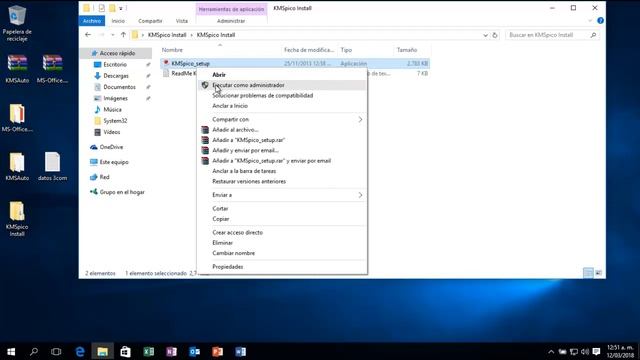Expand the ribbon with the chevron
The image size is (640, 360).
click(590, 20)
